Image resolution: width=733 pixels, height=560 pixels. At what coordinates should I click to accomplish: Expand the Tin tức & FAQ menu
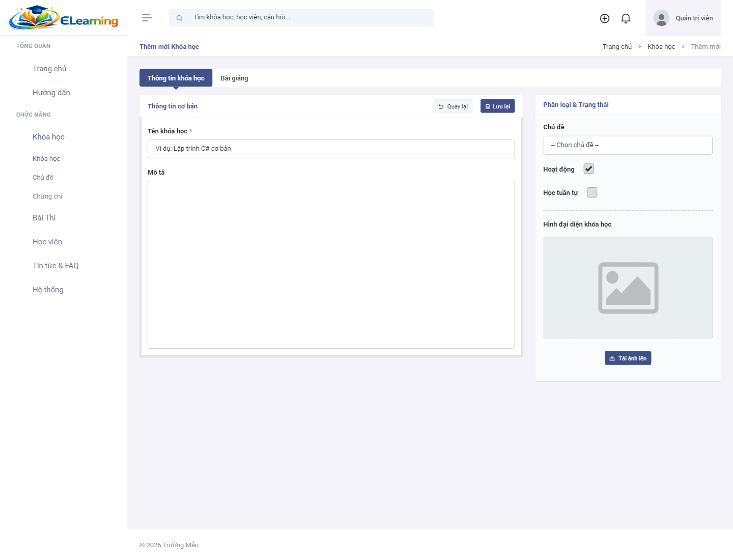55,266
